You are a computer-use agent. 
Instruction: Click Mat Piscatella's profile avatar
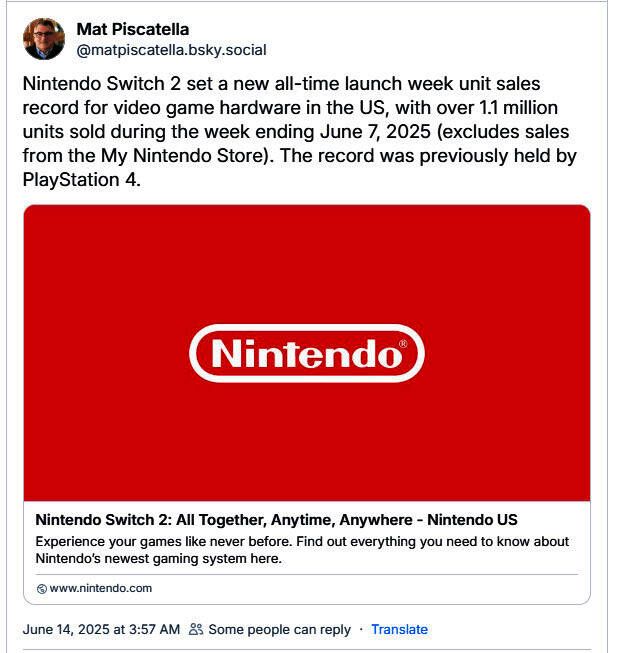click(44, 39)
